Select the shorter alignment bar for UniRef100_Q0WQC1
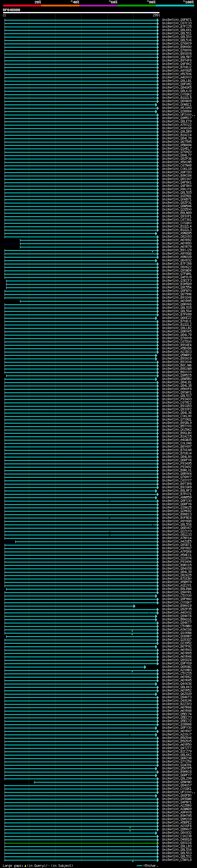The width and height of the screenshot is (197, 868). tap(81, 105)
